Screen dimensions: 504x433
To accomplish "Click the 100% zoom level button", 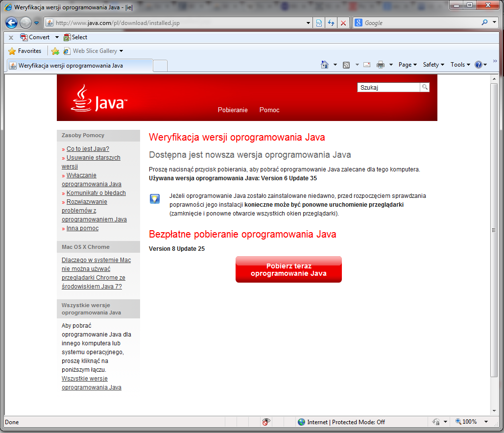I will (466, 421).
